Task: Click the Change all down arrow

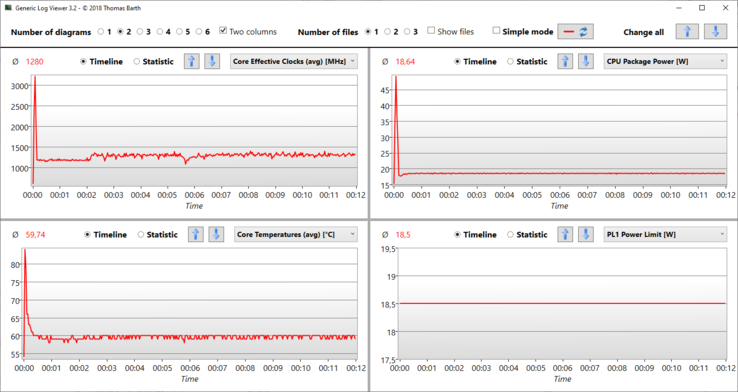Action: 715,32
